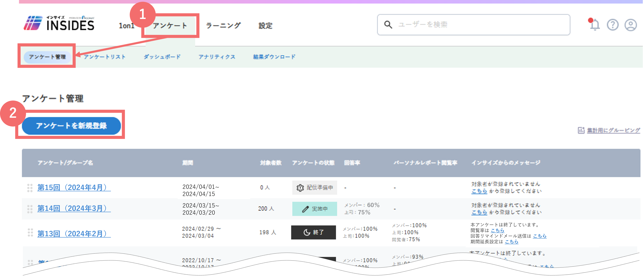The image size is (644, 279).
Task: Click the アンケートの状態 column header
Action: coord(313,163)
